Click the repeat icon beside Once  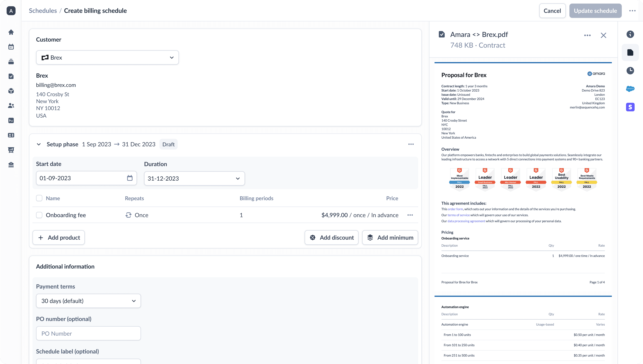(x=128, y=215)
